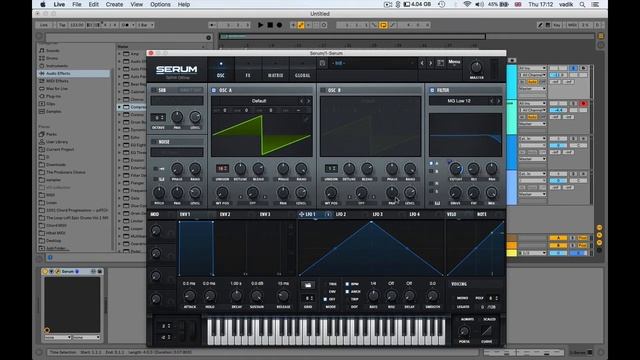The width and height of the screenshot is (640, 360).
Task: Switch to the MATRIX tab in Serum
Action: click(275, 70)
